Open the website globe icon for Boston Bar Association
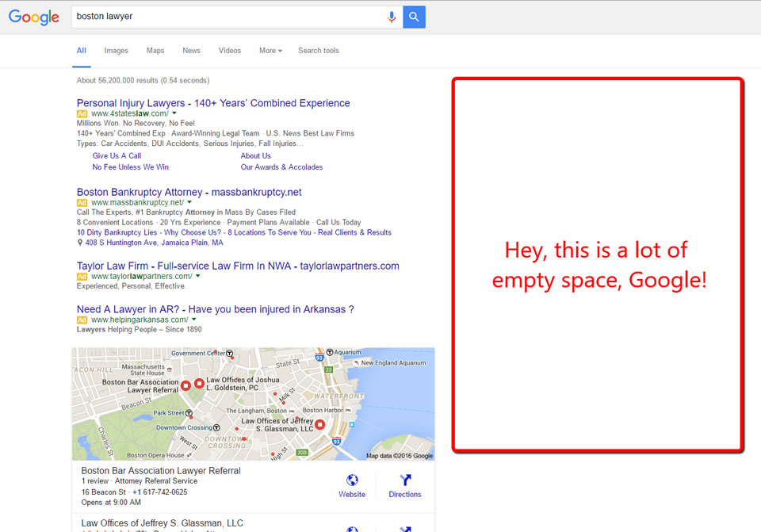This screenshot has height=532, width=761. (x=352, y=480)
